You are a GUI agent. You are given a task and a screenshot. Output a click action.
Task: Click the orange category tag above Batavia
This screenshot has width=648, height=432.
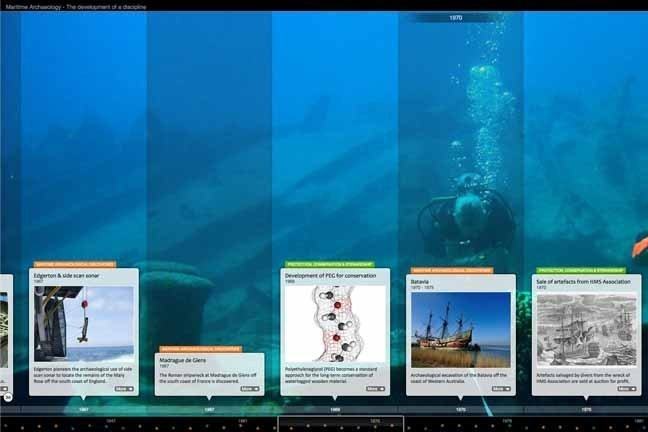[x=451, y=270]
